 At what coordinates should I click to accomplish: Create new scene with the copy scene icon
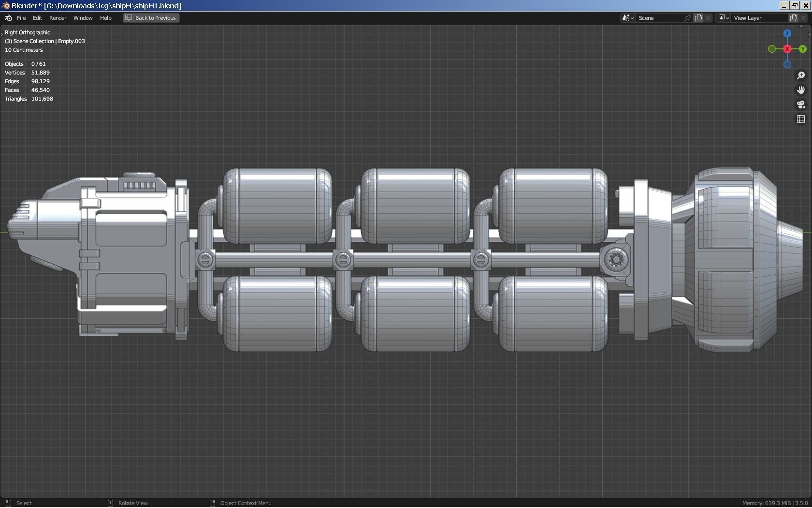pos(698,17)
